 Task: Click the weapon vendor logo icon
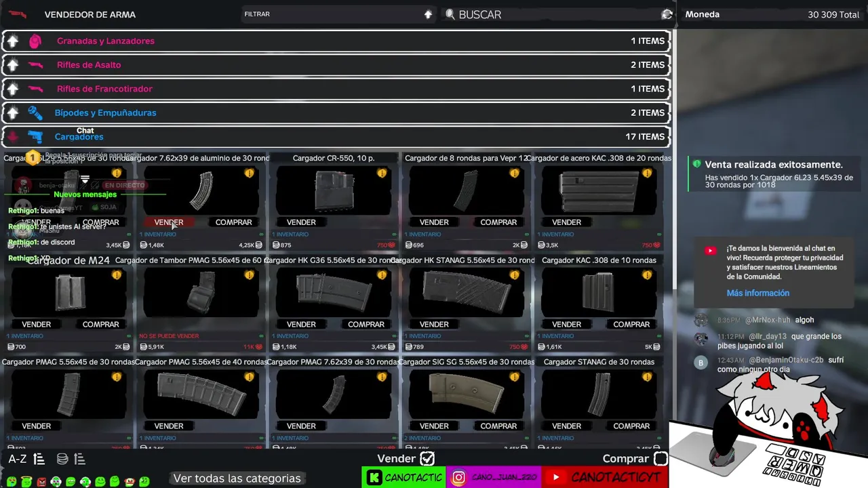point(18,14)
